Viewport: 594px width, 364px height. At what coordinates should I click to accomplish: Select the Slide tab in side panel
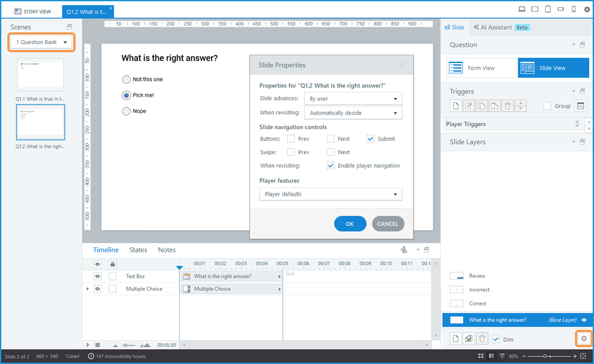(x=454, y=27)
